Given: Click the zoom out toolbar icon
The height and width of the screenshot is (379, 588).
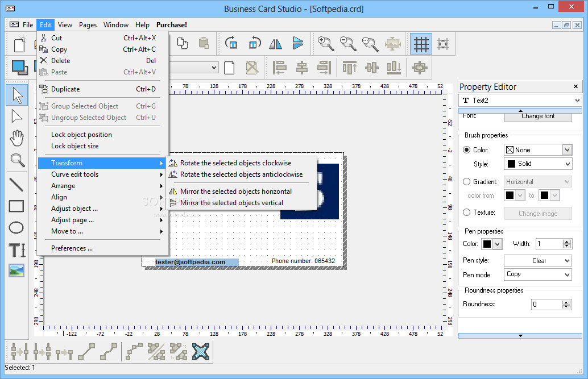Looking at the screenshot, I should point(348,44).
